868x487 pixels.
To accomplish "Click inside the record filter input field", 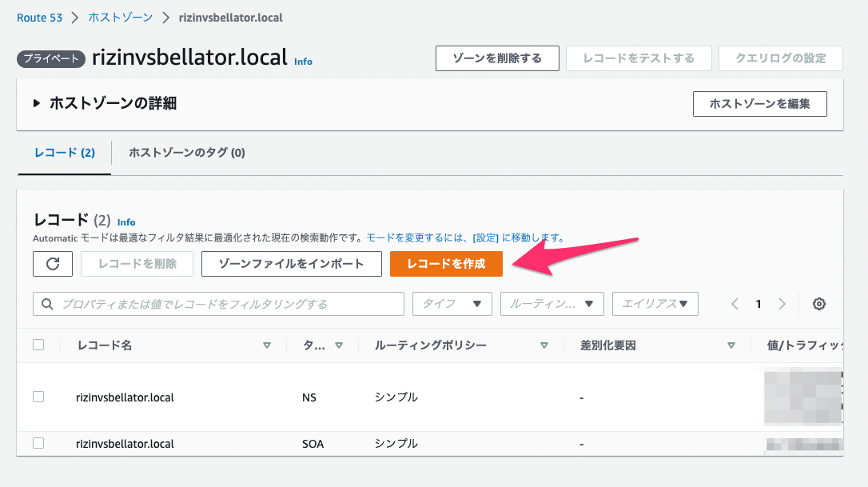I will pos(216,304).
